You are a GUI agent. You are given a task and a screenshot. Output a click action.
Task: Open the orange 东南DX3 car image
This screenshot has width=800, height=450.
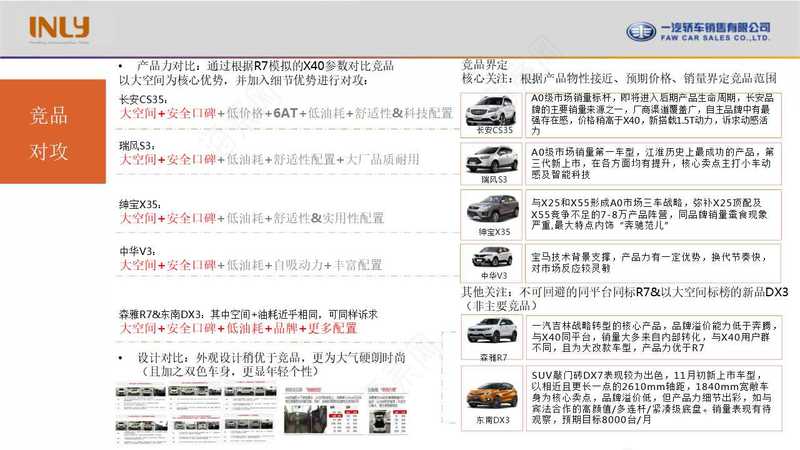(492, 398)
